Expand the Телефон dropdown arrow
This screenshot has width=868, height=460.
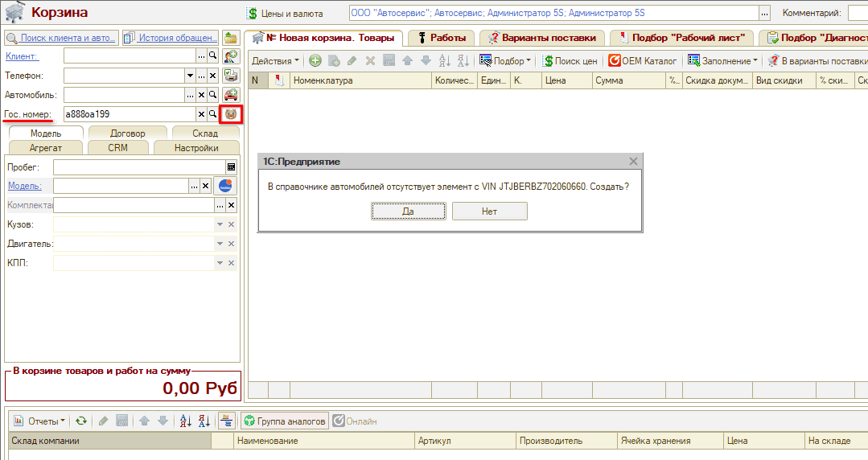(x=191, y=76)
